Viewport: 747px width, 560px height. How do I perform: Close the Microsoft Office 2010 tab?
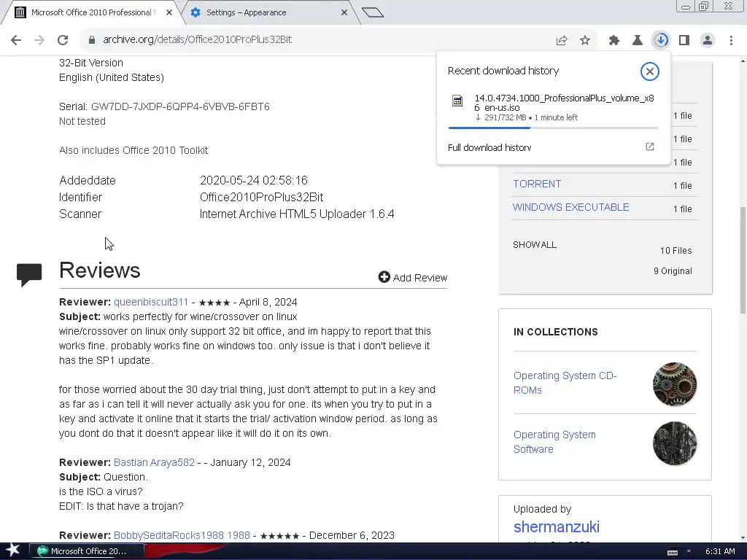pyautogui.click(x=169, y=13)
